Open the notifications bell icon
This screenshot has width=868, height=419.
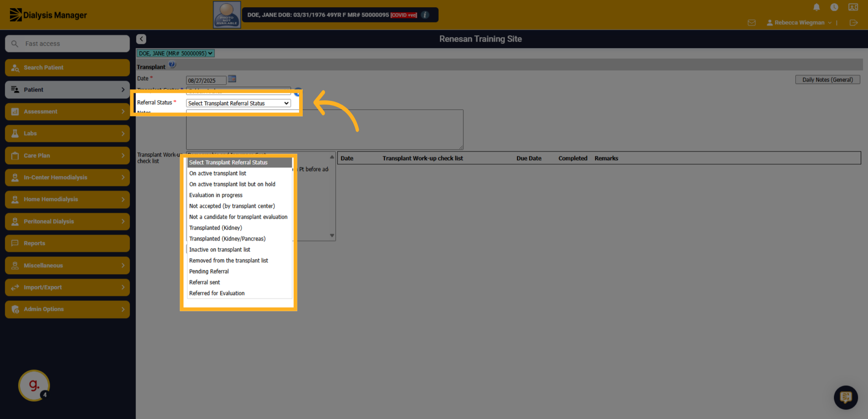coord(816,7)
